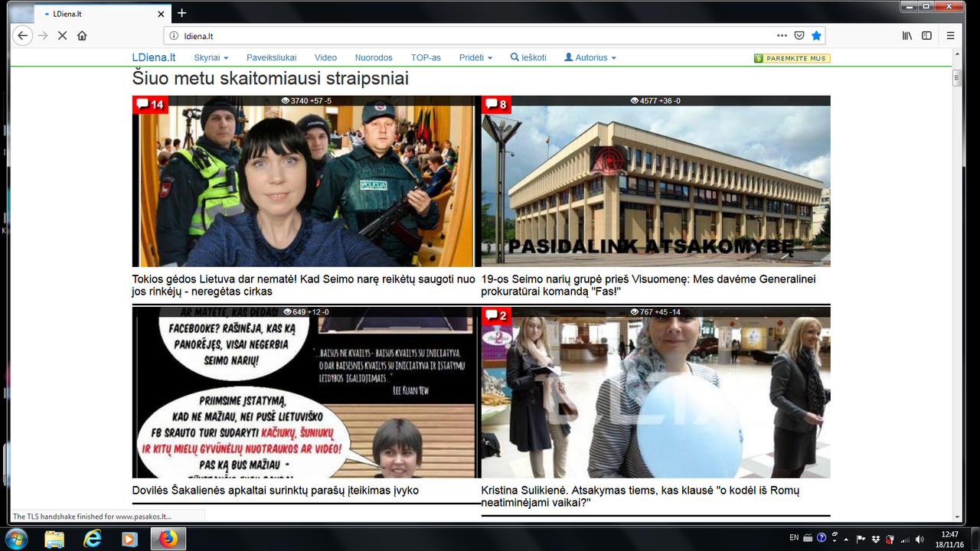Click the Paremkite Mus donate button
The width and height of the screenshot is (980, 551).
point(792,58)
